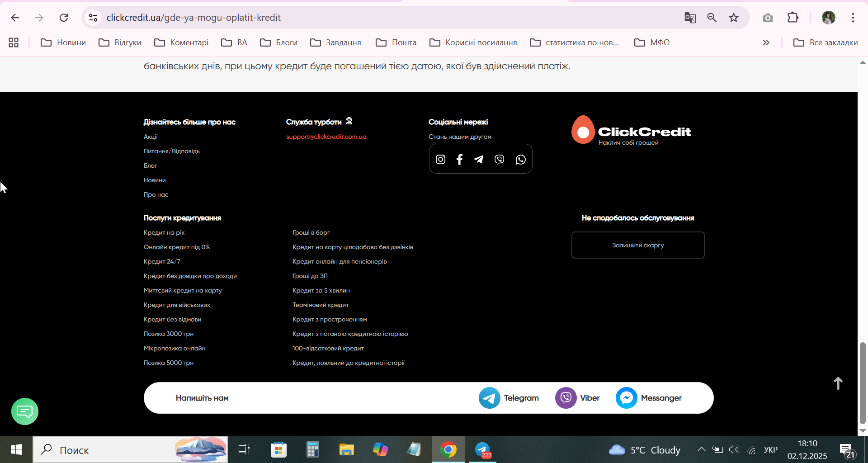Open Windows Start menu
The width and height of the screenshot is (868, 463).
pos(16,449)
